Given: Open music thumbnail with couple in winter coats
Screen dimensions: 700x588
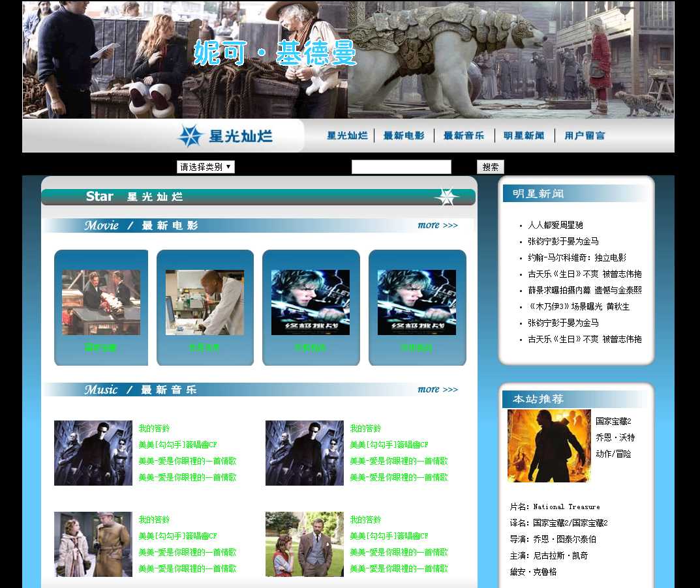Looking at the screenshot, I should point(93,544).
